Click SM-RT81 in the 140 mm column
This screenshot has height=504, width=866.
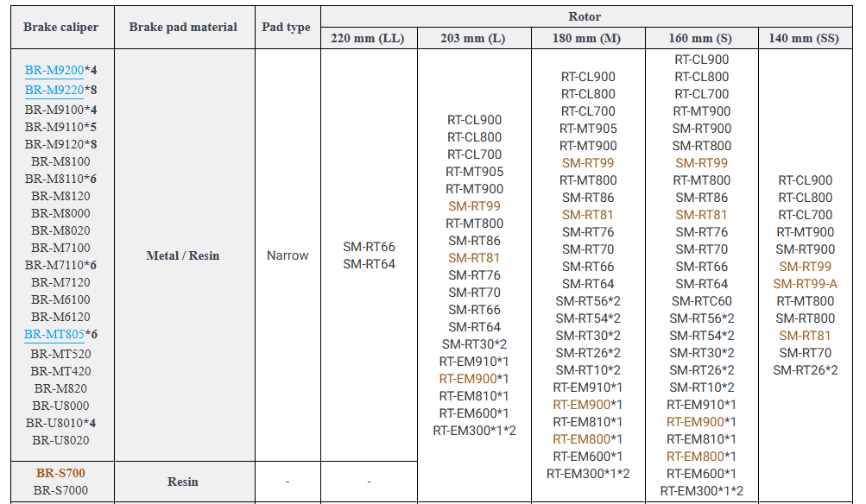click(x=805, y=336)
